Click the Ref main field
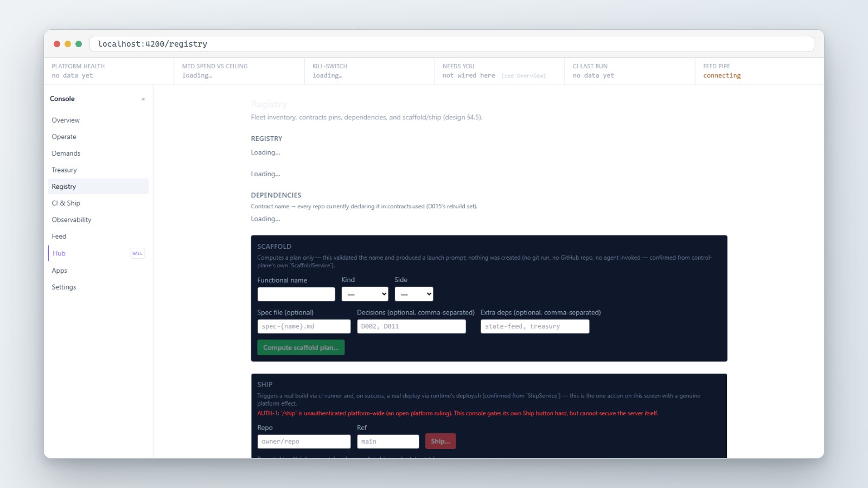Viewport: 868px width, 488px height. [388, 441]
